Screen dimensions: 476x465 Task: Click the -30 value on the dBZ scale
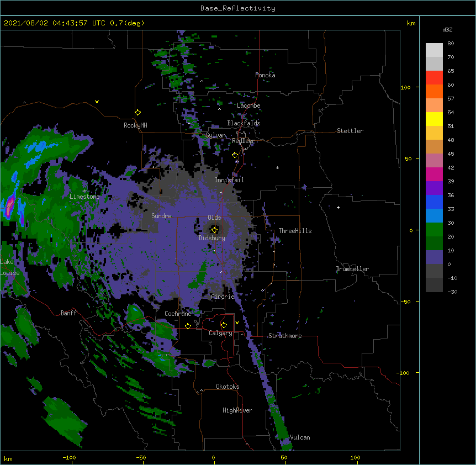(452, 292)
